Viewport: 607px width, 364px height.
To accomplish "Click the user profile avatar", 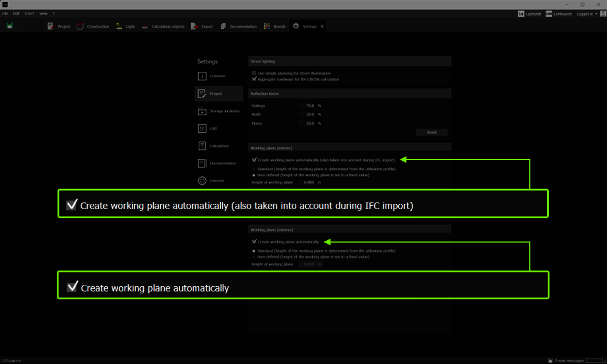I will pos(603,14).
